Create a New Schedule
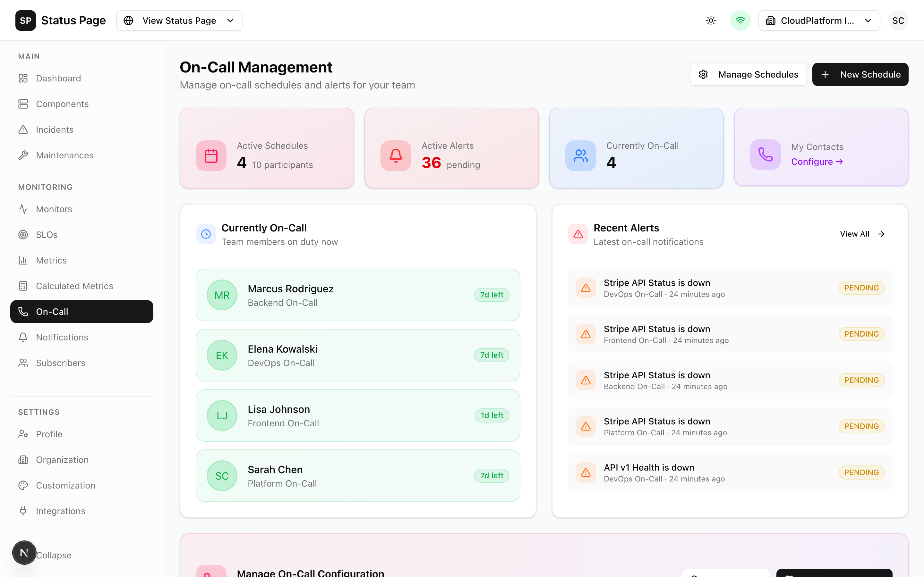This screenshot has height=577, width=924. 860,74
